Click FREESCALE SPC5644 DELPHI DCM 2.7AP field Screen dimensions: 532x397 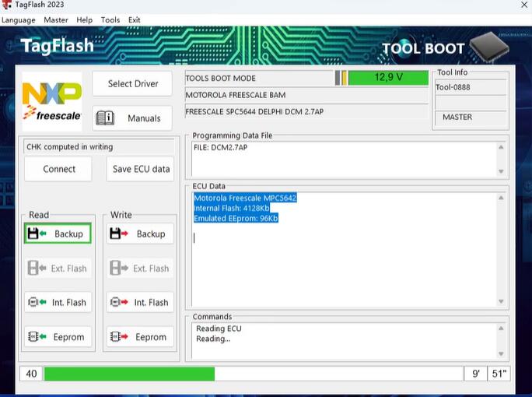pyautogui.click(x=306, y=111)
